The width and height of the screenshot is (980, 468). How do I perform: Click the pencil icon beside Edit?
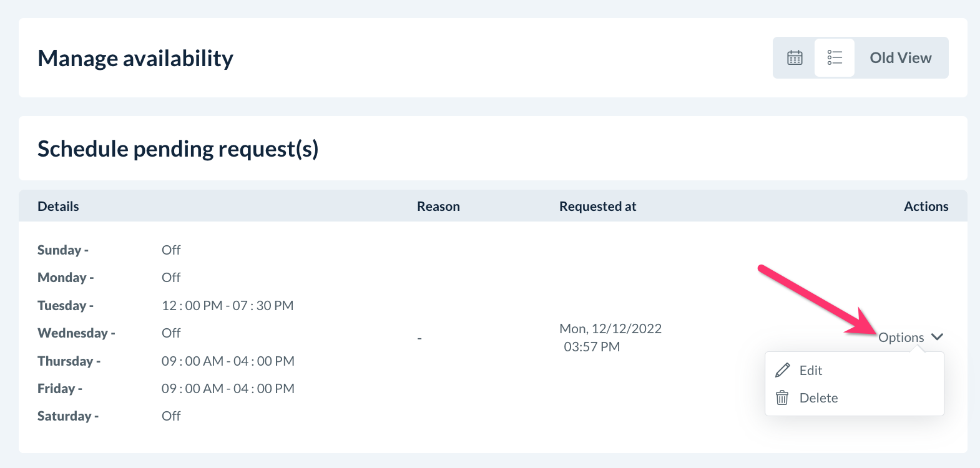[x=782, y=371]
